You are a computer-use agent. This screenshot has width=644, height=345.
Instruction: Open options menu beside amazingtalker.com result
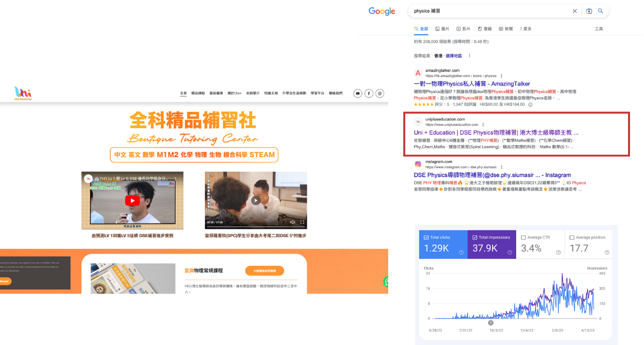pos(501,76)
